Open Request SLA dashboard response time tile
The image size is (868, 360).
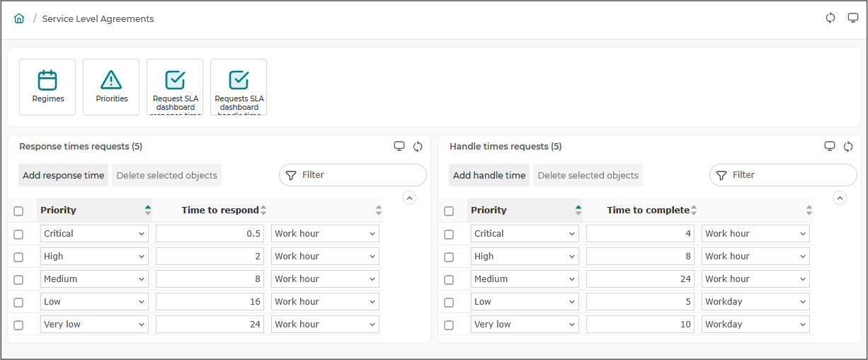[x=175, y=87]
